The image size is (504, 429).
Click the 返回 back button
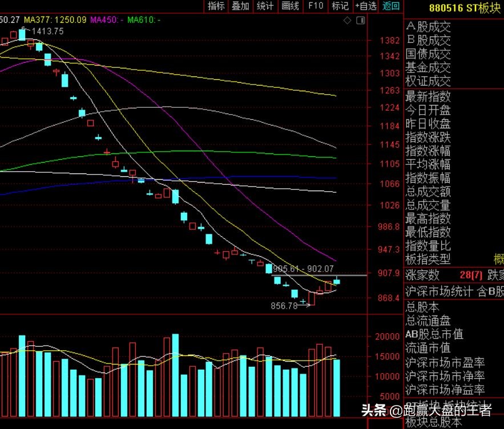click(391, 6)
